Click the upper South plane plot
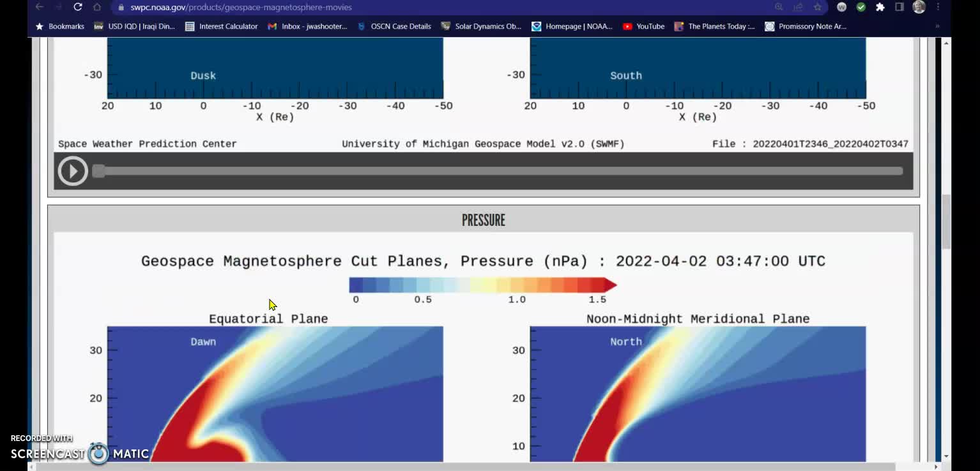The width and height of the screenshot is (980, 471). [x=698, y=68]
